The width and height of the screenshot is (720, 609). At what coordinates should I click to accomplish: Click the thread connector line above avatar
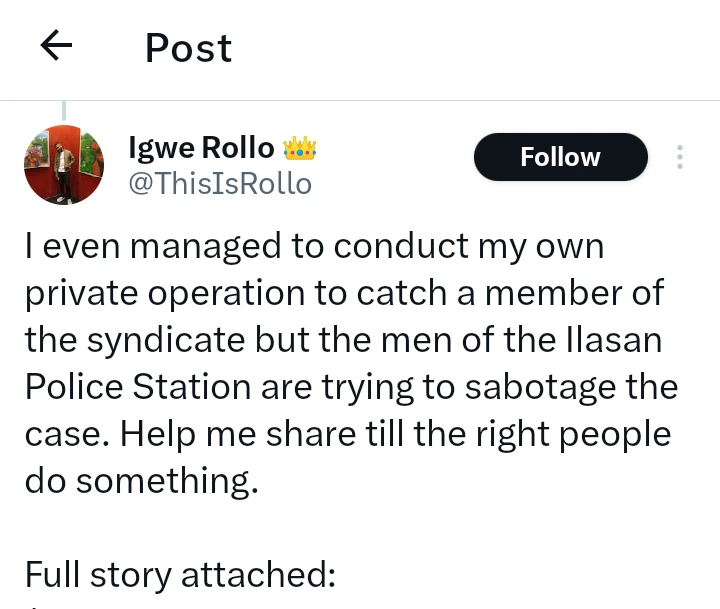[64, 111]
